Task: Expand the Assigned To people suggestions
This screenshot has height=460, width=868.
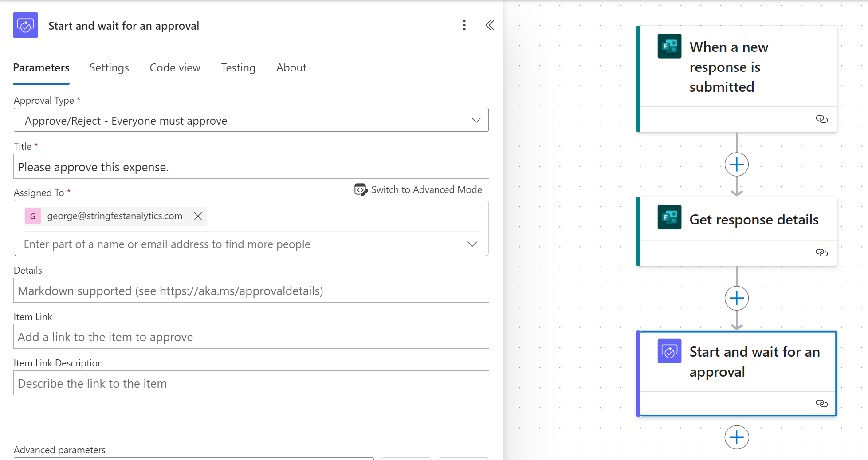Action: (x=472, y=244)
